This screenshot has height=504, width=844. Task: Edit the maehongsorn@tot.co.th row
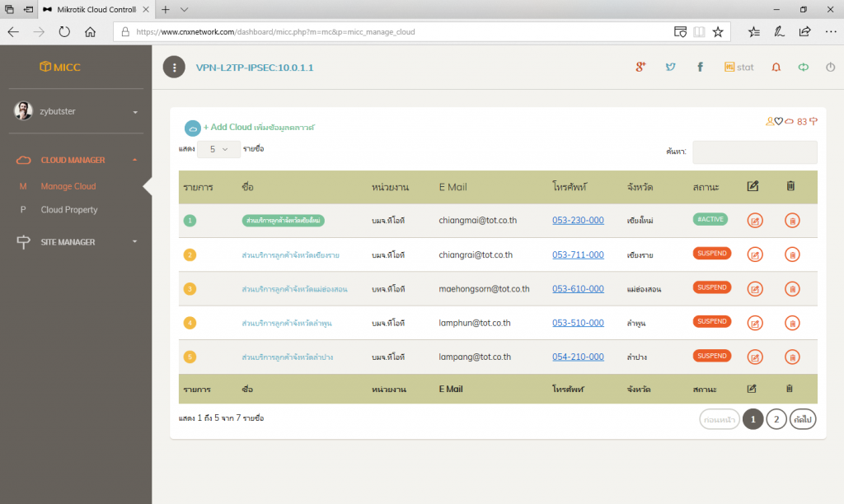[755, 289]
